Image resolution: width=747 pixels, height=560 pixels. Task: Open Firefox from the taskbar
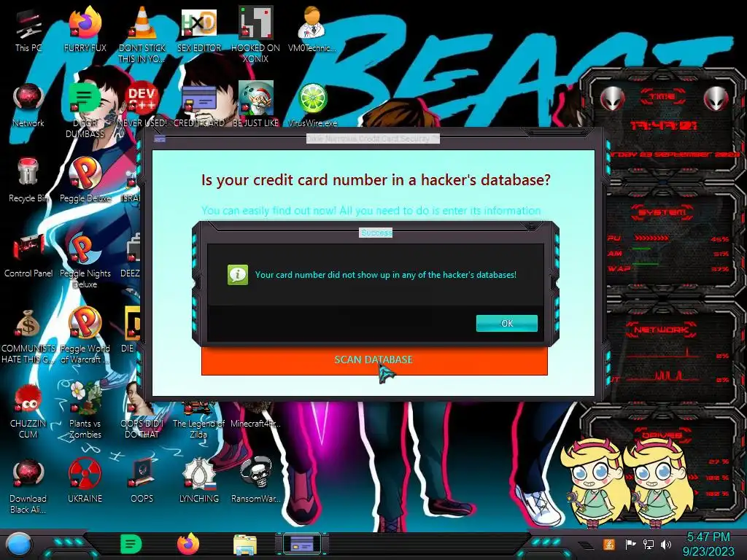188,544
